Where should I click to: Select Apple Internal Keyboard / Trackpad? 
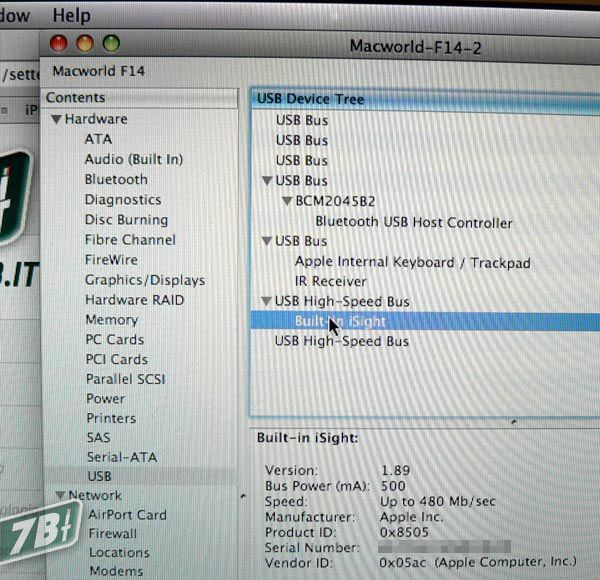(x=412, y=262)
